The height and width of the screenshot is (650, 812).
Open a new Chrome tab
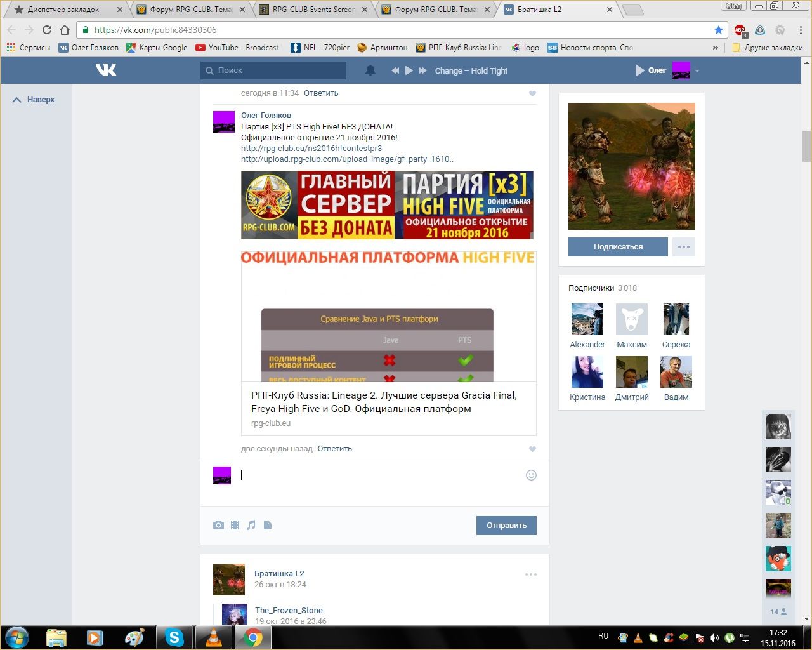pyautogui.click(x=632, y=10)
